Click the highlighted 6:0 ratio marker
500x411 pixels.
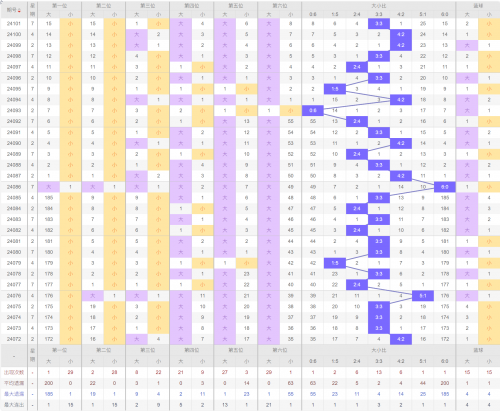445,187
